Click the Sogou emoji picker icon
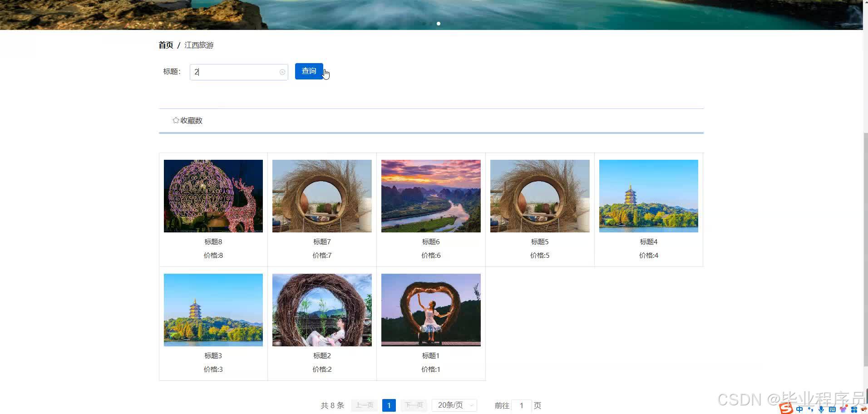The image size is (868, 414). [843, 409]
